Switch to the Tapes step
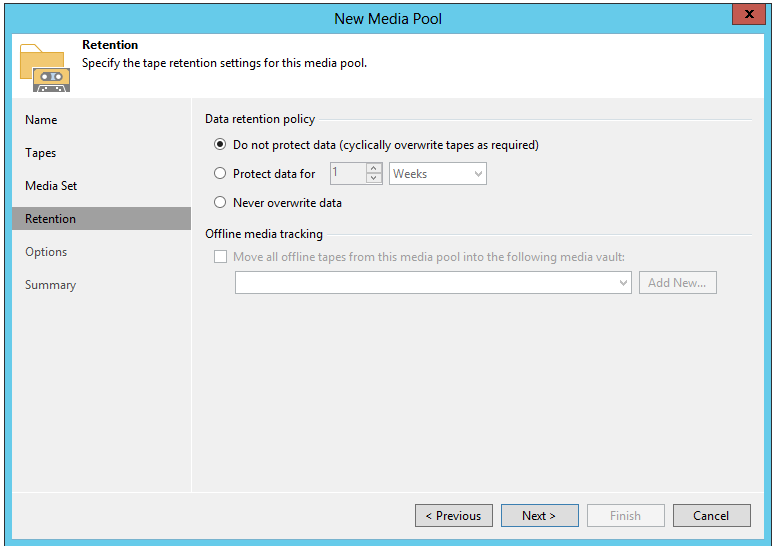 (41, 153)
